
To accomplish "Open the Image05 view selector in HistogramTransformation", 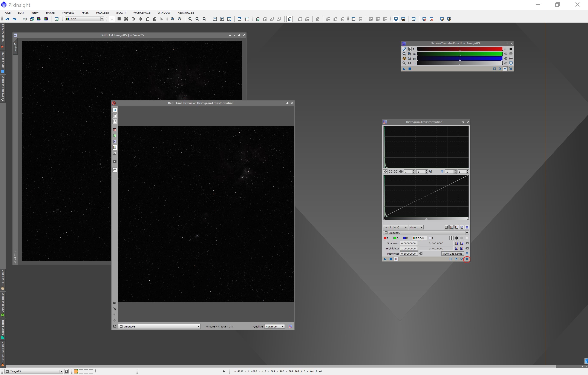I will coord(426,233).
